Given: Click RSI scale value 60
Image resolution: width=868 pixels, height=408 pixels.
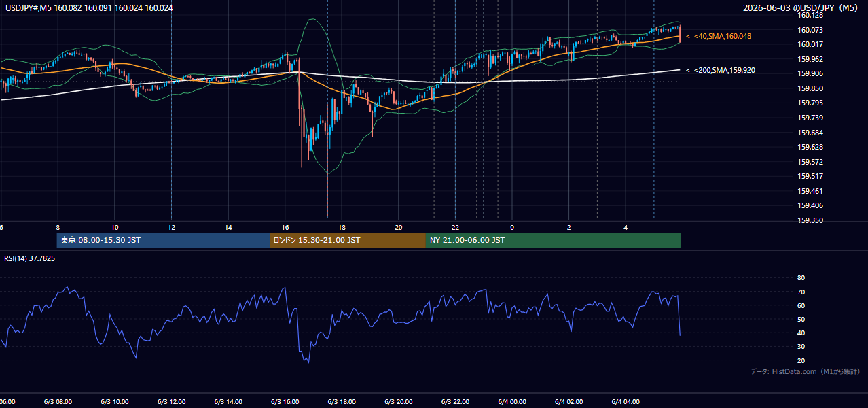Looking at the screenshot, I should click(x=801, y=305).
